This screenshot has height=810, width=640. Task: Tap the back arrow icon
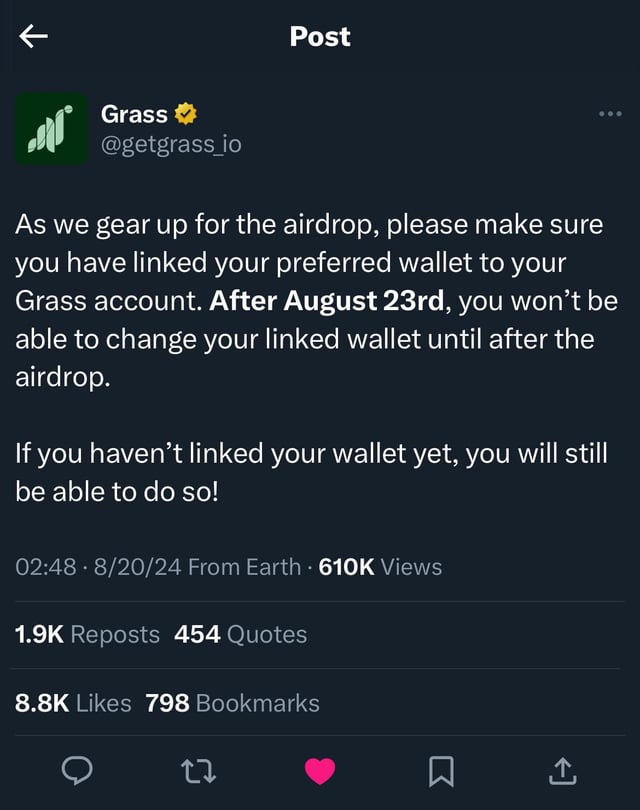tap(34, 37)
